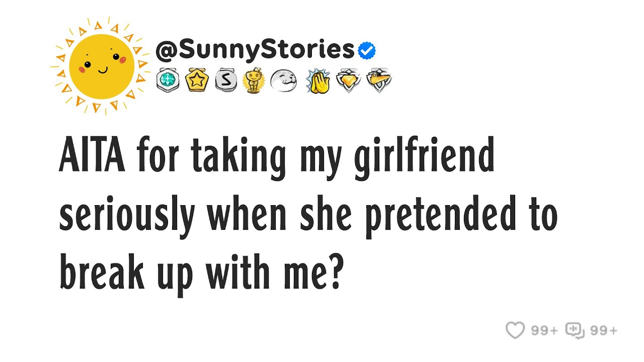Image resolution: width=644 pixels, height=362 pixels.
Task: Like the post with the heart icon
Action: tap(515, 330)
